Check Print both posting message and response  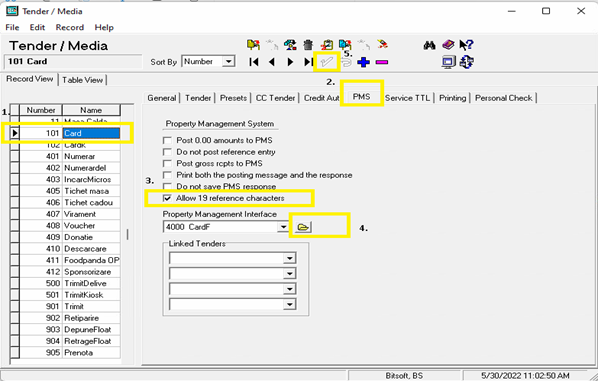167,175
